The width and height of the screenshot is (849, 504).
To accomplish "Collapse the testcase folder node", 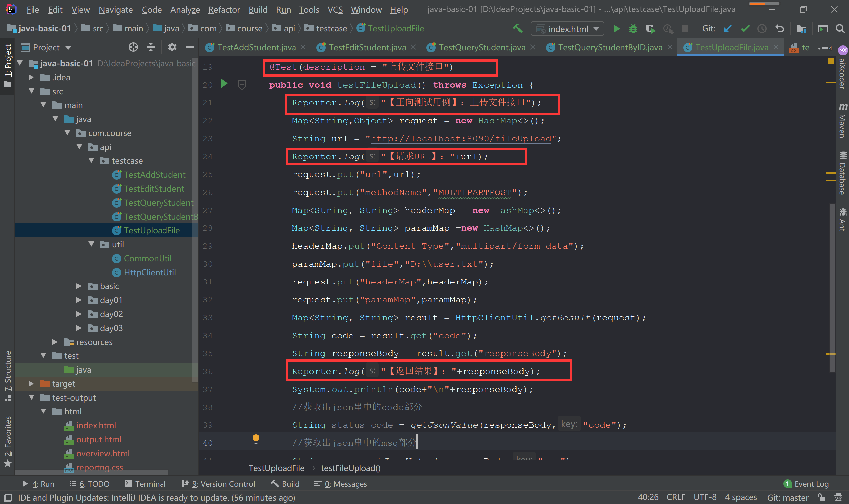I will (x=91, y=160).
